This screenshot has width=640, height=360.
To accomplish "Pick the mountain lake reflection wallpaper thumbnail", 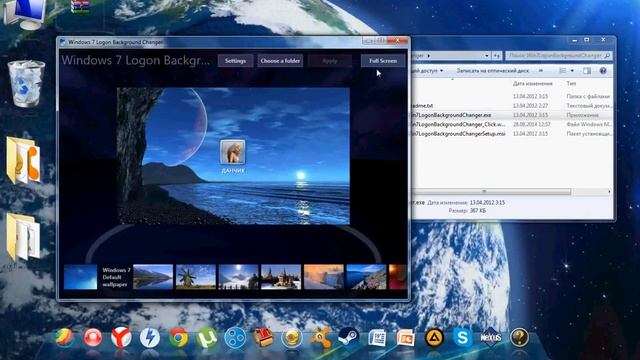I will click(x=153, y=277).
